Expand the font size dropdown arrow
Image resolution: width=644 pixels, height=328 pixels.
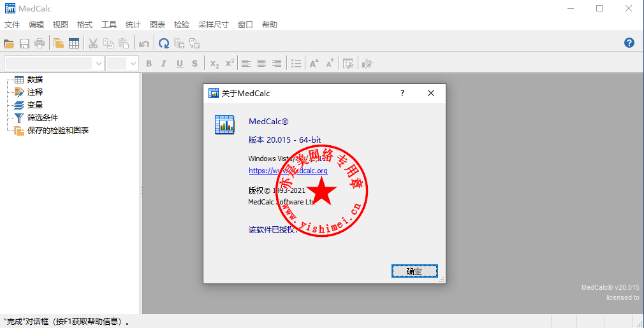133,64
